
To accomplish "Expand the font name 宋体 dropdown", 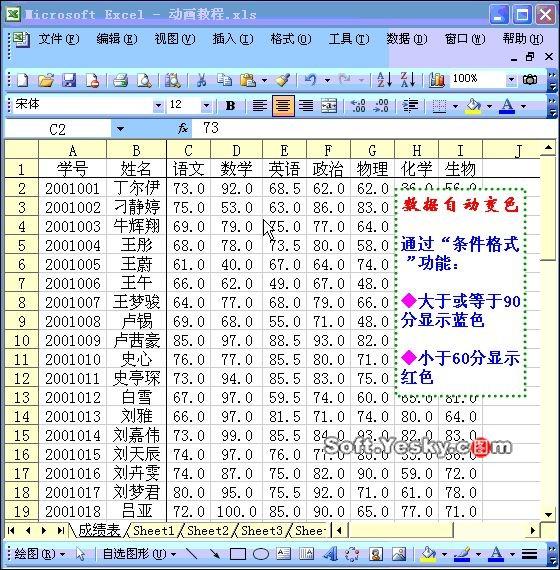I will tap(158, 106).
